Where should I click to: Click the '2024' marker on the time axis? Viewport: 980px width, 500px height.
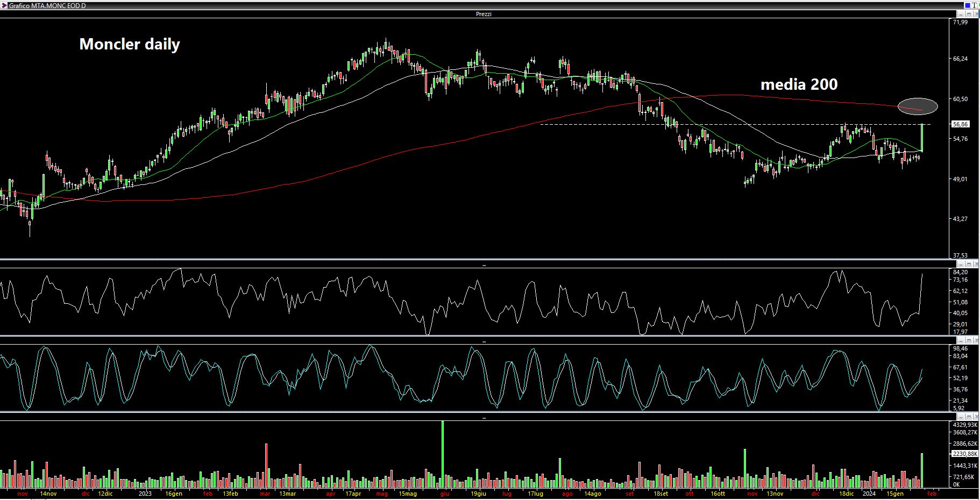pyautogui.click(x=869, y=494)
